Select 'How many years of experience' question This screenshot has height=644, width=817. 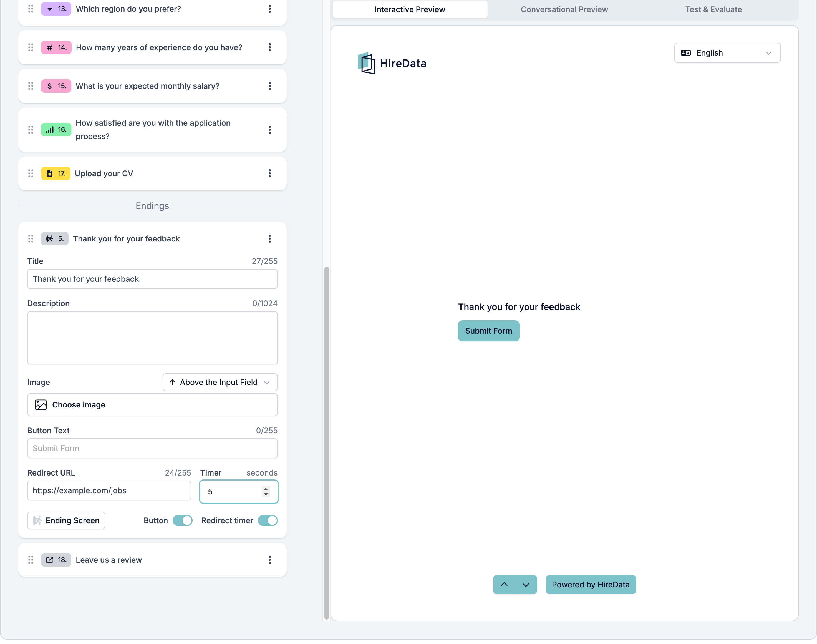click(159, 47)
